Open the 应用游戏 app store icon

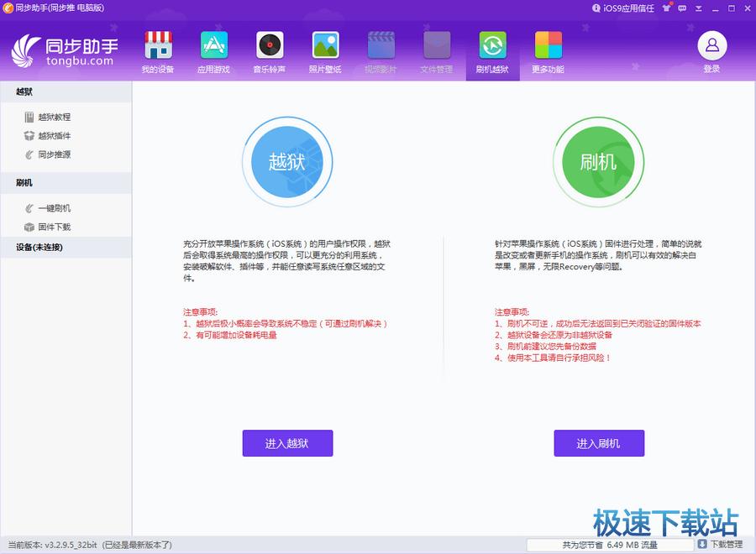tap(214, 52)
